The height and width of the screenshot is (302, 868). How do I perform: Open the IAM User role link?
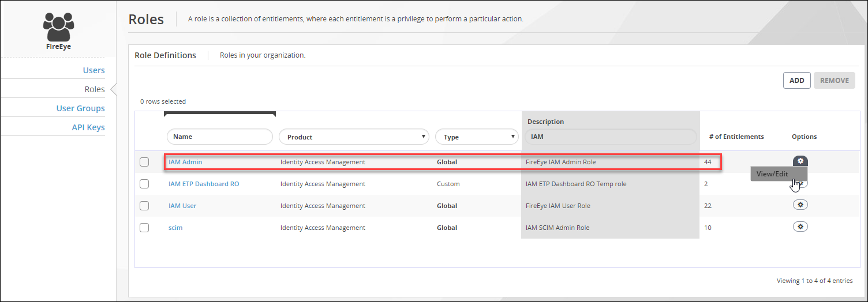(x=182, y=206)
